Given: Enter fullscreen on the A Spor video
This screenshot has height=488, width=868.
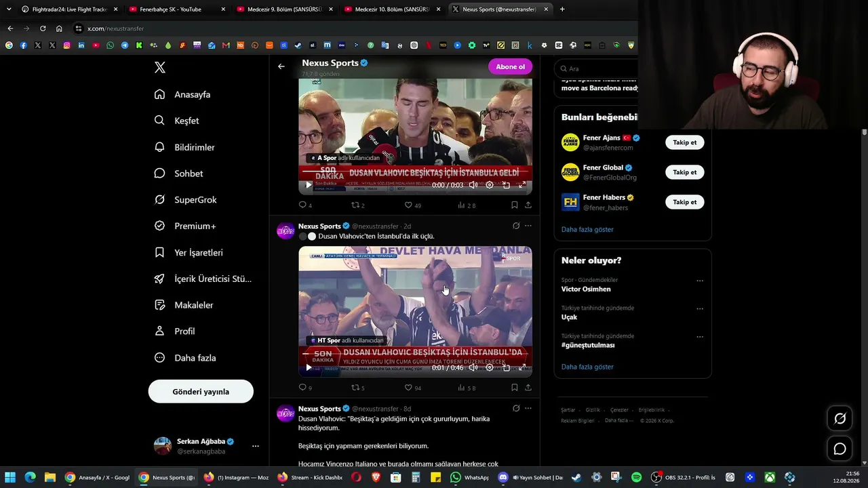Looking at the screenshot, I should coord(522,184).
